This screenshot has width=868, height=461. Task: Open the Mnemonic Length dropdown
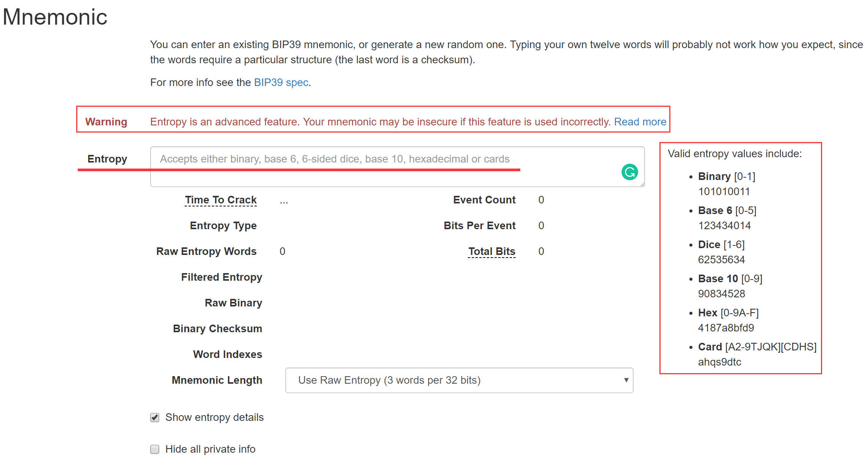tap(459, 380)
